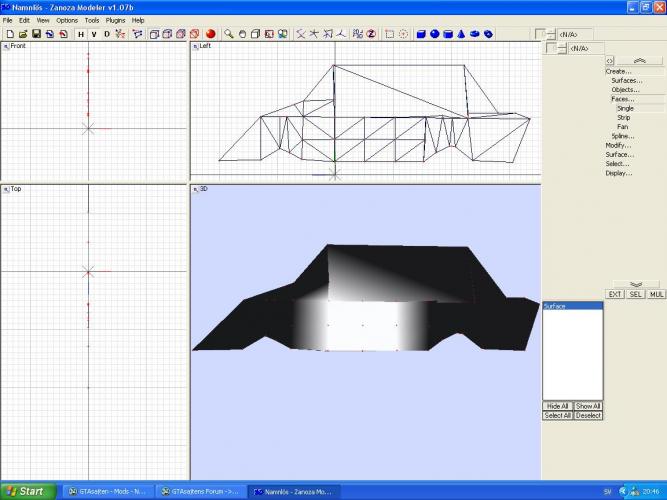
Task: Toggle the SEL selected mode button
Action: tap(635, 294)
